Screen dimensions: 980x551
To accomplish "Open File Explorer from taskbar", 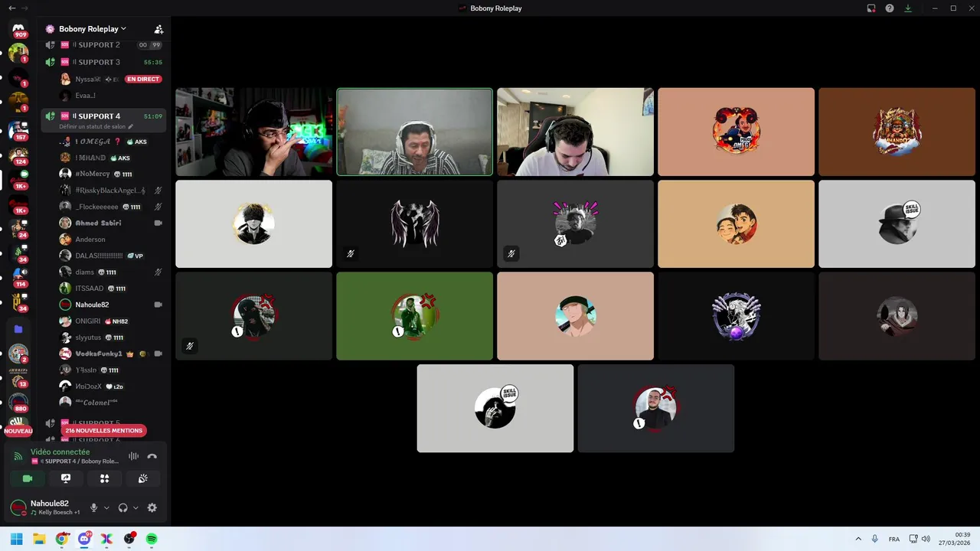I will tap(39, 539).
